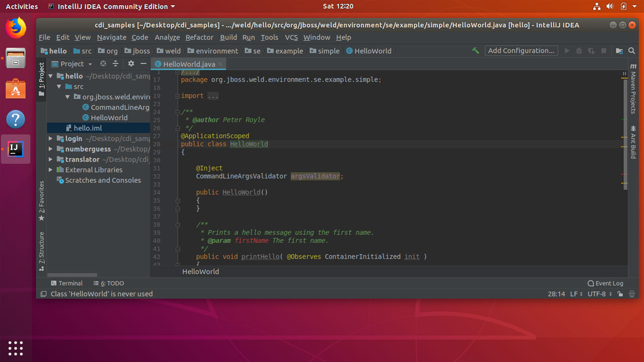The image size is (644, 362).
Task: Collapse the hello project tree
Action: [x=51, y=76]
